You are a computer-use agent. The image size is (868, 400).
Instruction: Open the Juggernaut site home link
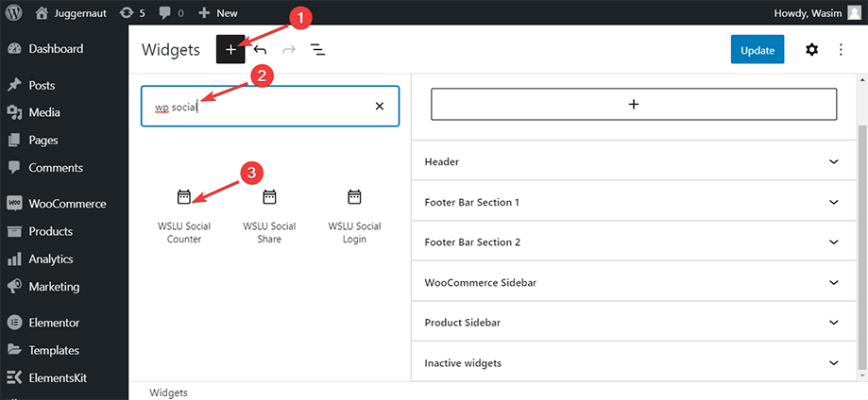pos(69,12)
